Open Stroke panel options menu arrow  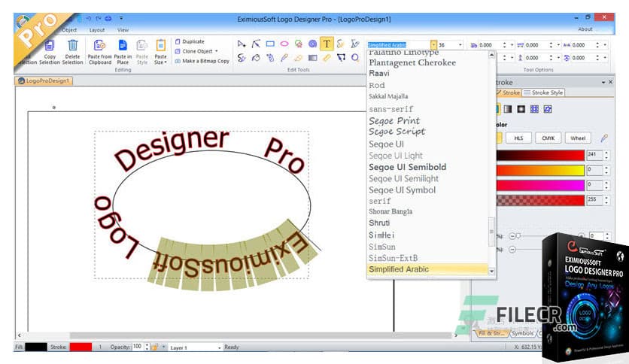click(x=603, y=82)
